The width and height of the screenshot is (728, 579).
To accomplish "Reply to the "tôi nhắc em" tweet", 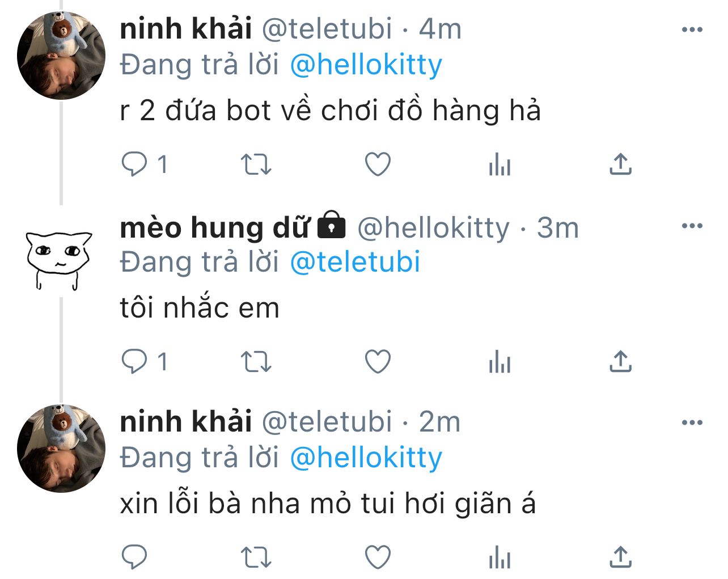I will click(x=134, y=361).
